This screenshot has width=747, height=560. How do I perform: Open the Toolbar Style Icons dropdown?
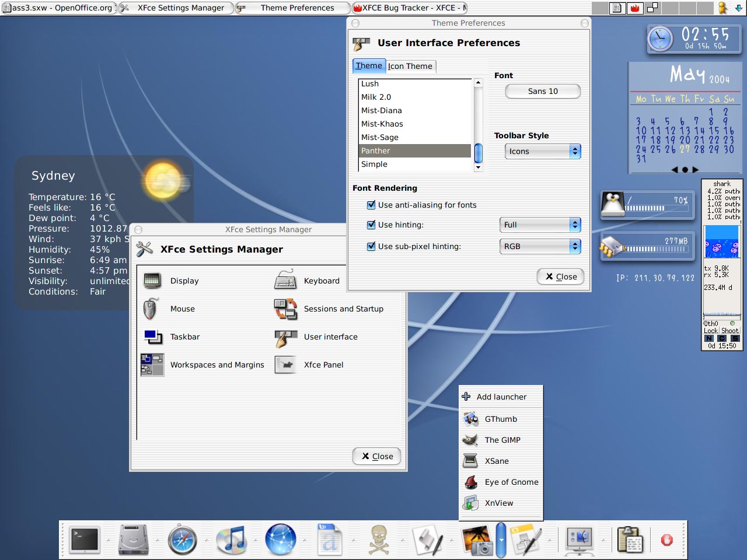click(x=542, y=151)
